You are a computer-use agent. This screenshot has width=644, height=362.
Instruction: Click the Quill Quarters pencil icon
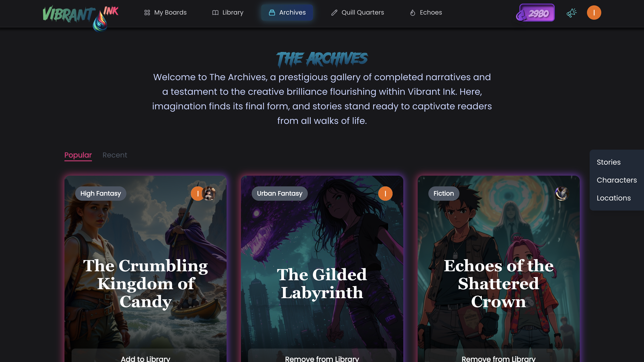tap(334, 13)
